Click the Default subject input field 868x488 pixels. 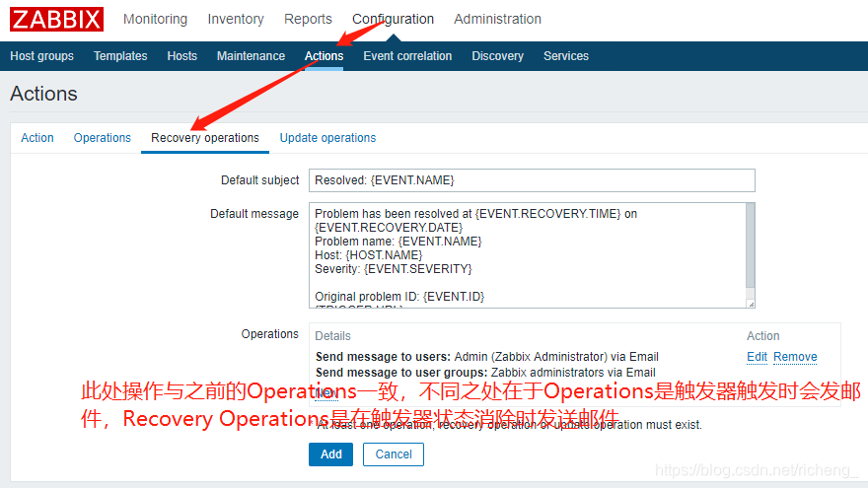pyautogui.click(x=532, y=180)
